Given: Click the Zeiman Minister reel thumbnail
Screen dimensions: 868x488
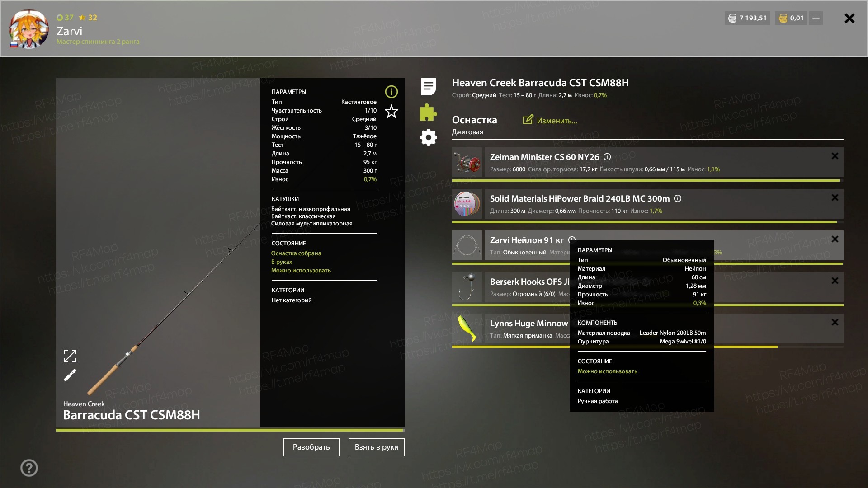Looking at the screenshot, I should [x=467, y=162].
